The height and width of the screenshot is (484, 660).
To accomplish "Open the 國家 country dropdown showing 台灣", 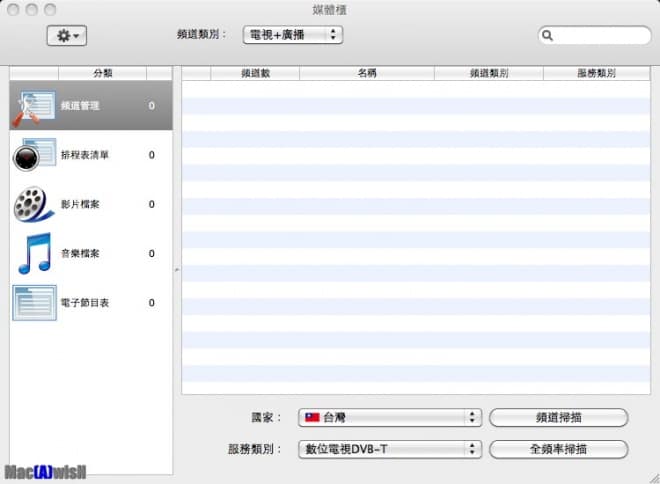I will [x=391, y=417].
